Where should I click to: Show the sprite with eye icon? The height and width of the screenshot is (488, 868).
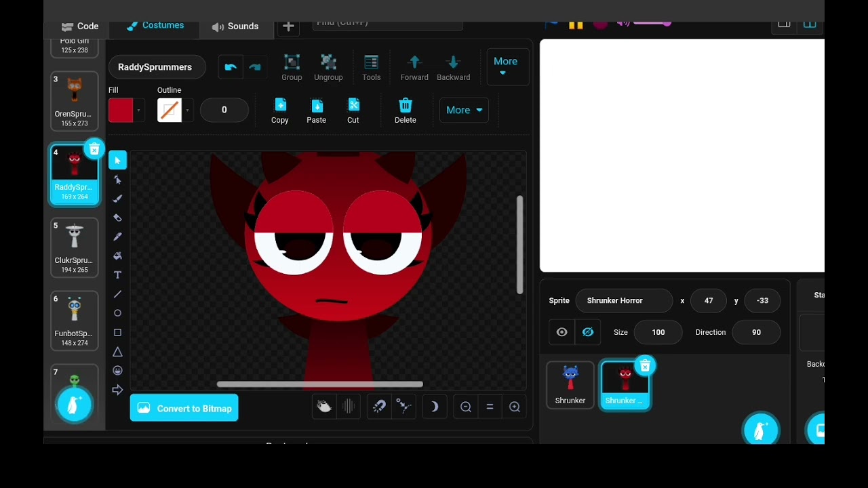click(561, 332)
